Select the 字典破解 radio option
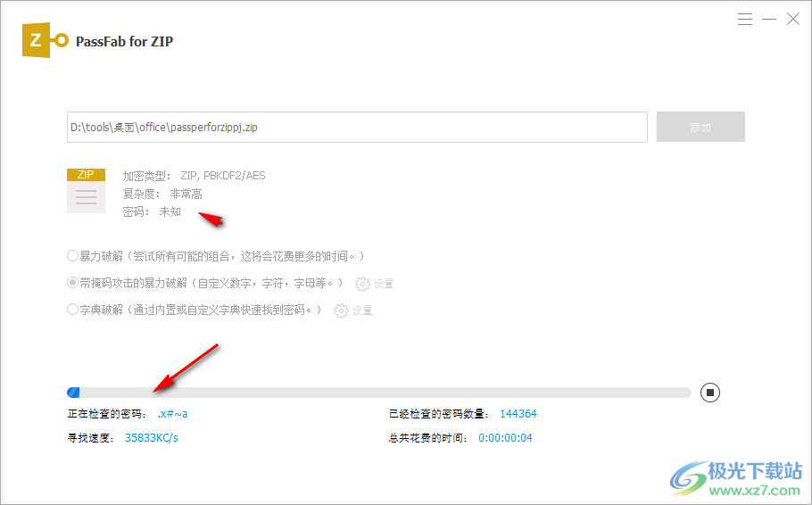This screenshot has width=812, height=505. (x=72, y=310)
